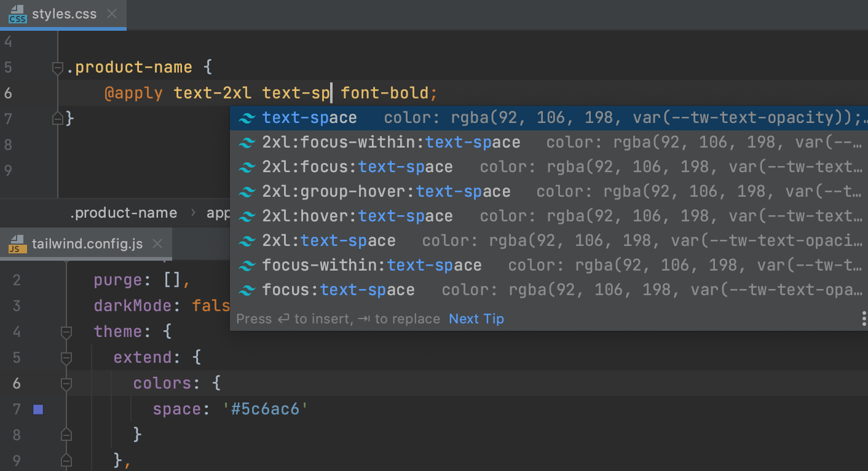
Task: Switch to the styles.css tab
Action: (64, 14)
